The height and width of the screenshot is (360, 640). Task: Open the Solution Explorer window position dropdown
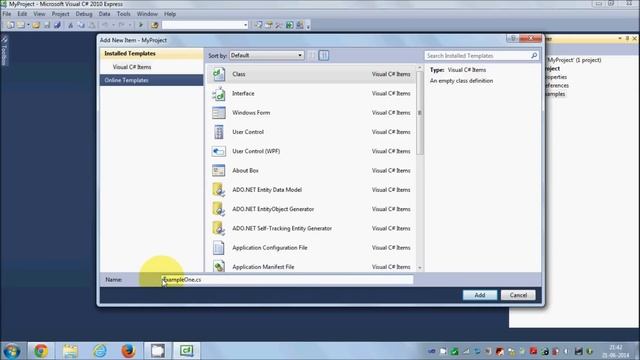(x=620, y=38)
